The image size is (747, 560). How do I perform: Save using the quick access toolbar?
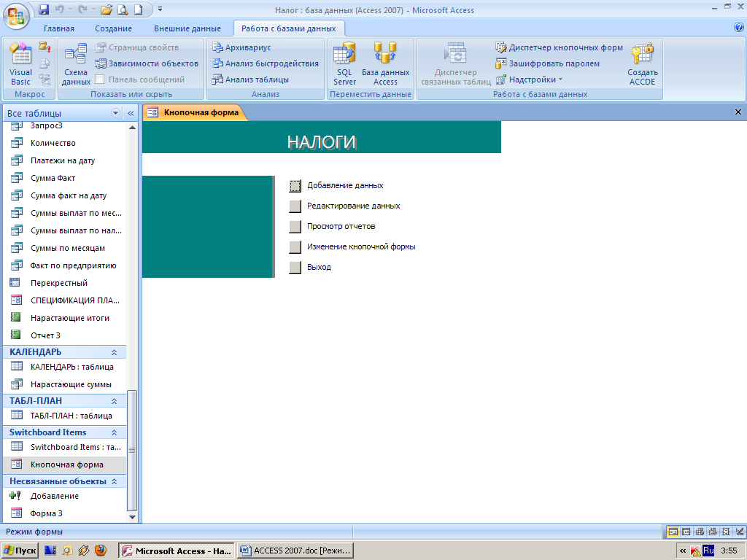[x=43, y=9]
